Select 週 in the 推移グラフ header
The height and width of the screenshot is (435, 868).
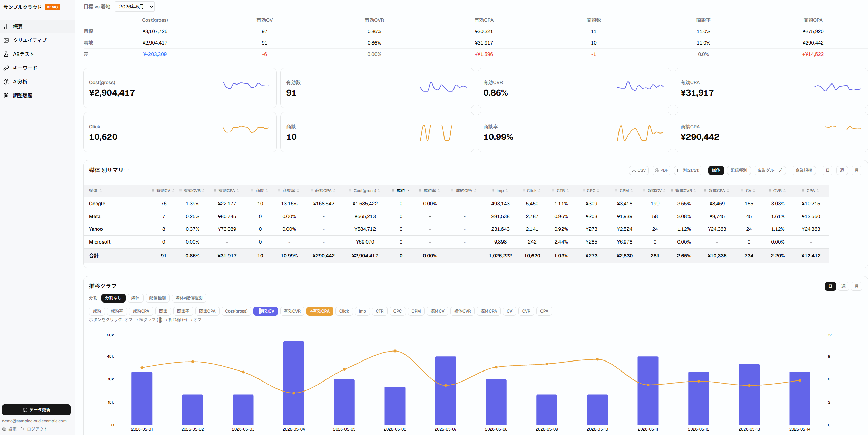click(x=843, y=286)
